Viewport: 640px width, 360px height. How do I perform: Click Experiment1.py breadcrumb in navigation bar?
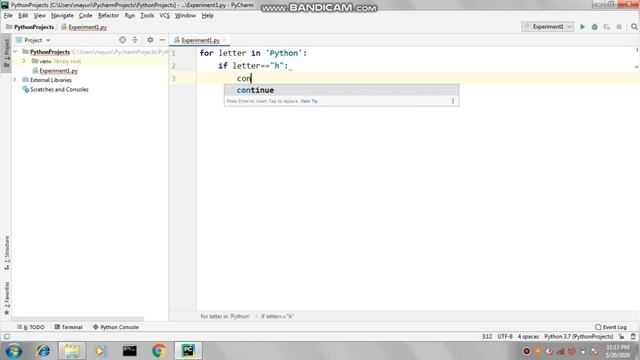point(84,27)
